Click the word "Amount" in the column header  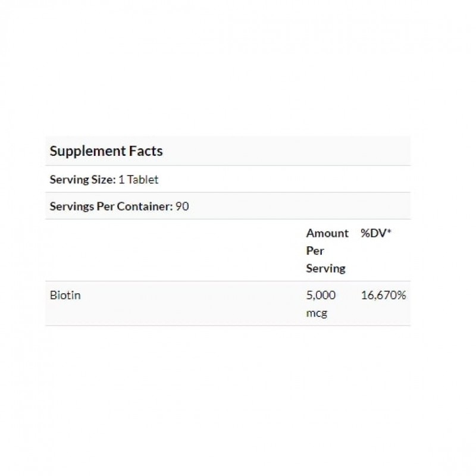tap(327, 233)
